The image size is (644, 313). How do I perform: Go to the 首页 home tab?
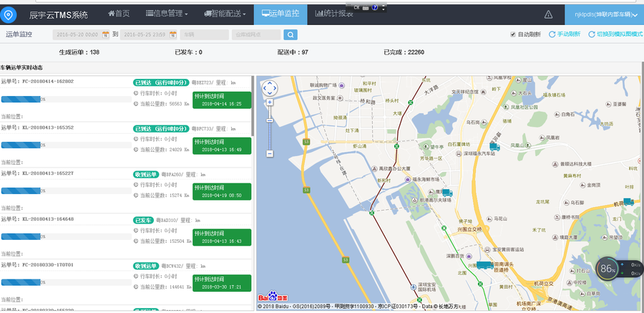pos(119,14)
